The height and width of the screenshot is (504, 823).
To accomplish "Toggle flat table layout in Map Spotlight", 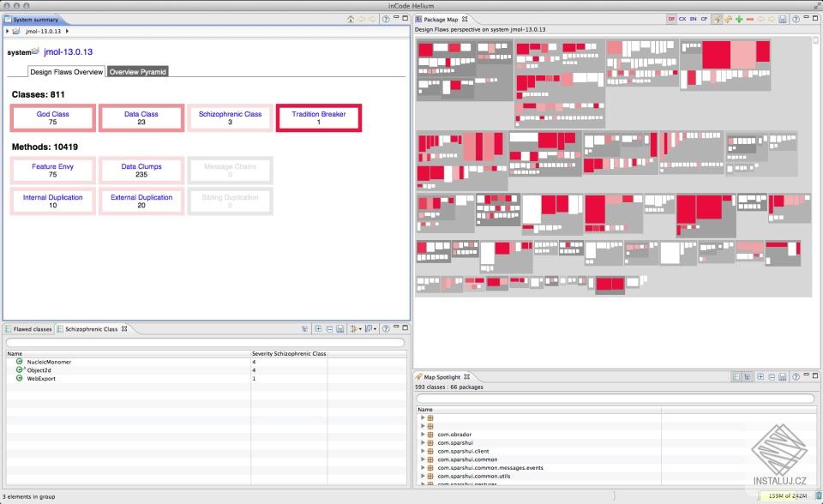I will [736, 377].
